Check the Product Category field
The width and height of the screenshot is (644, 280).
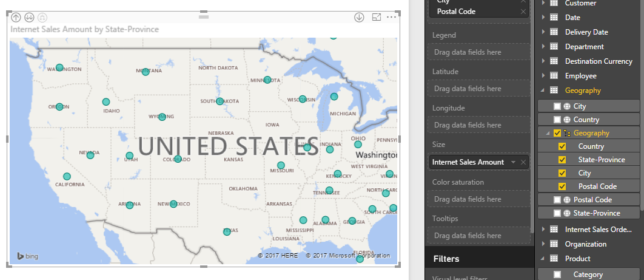click(557, 275)
